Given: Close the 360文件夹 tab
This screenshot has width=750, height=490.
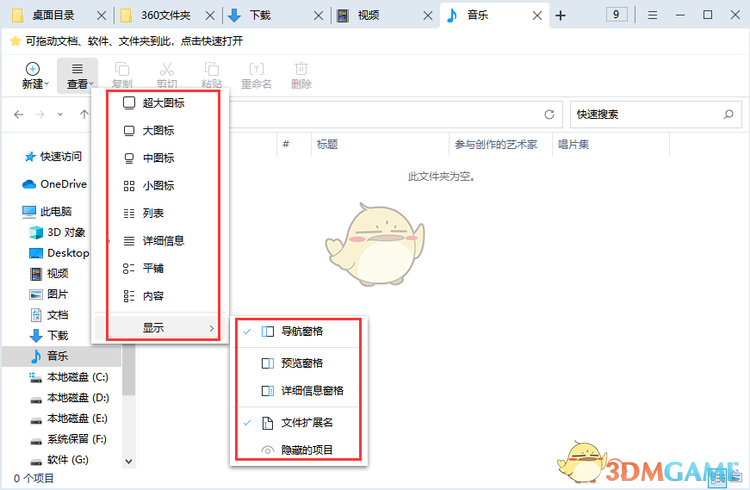Looking at the screenshot, I should point(210,16).
